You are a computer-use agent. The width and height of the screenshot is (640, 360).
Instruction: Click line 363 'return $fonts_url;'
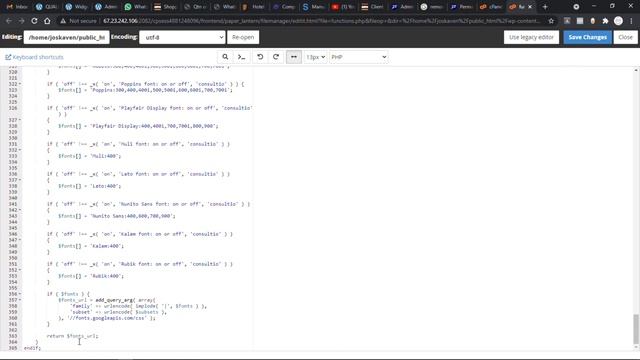(x=72, y=336)
